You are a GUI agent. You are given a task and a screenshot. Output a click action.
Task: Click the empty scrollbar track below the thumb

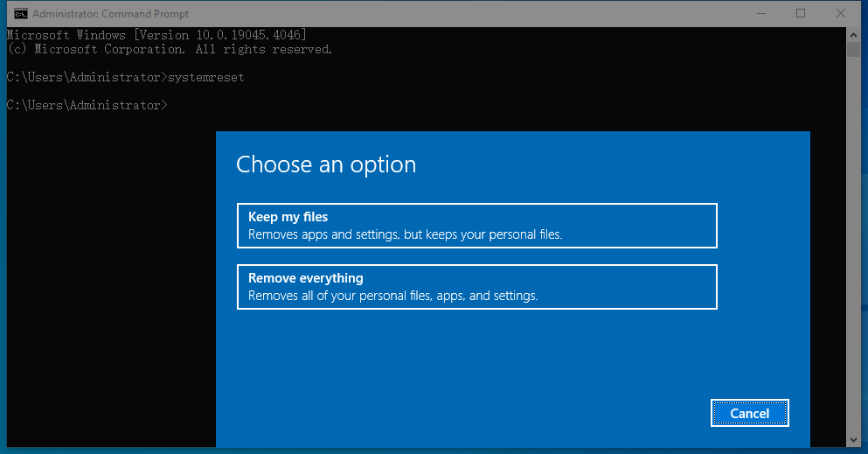point(854,262)
